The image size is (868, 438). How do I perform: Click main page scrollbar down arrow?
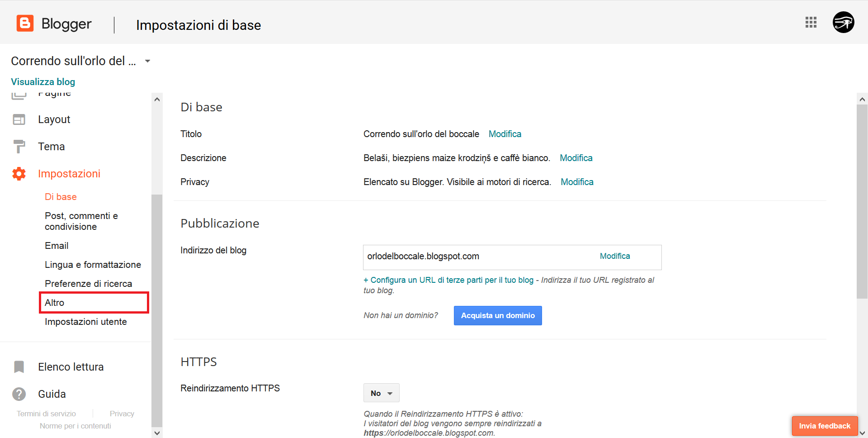[x=862, y=433]
